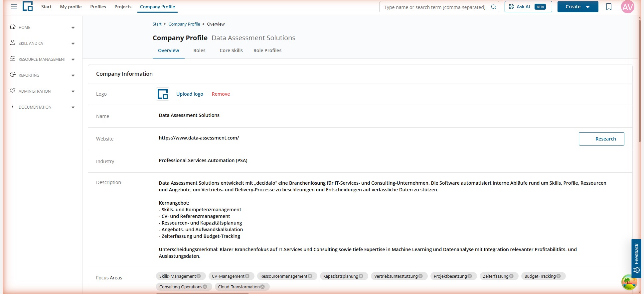Open the AV user avatar menu

(628, 7)
